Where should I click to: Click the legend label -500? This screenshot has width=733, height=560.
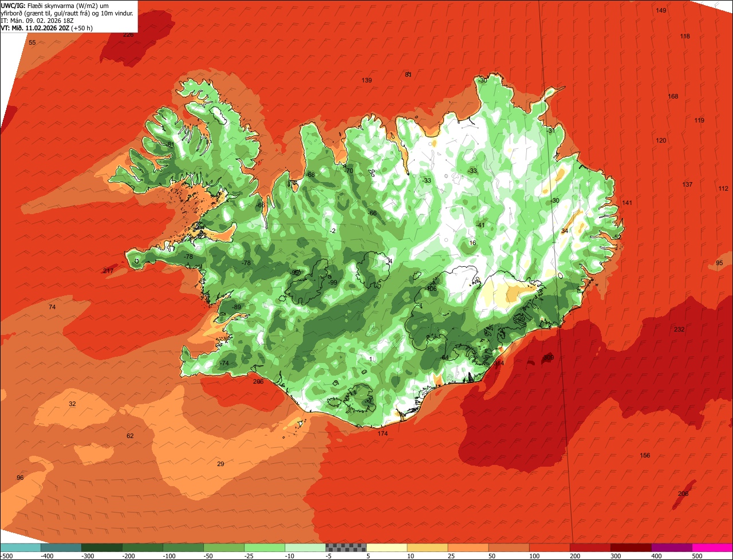6,556
